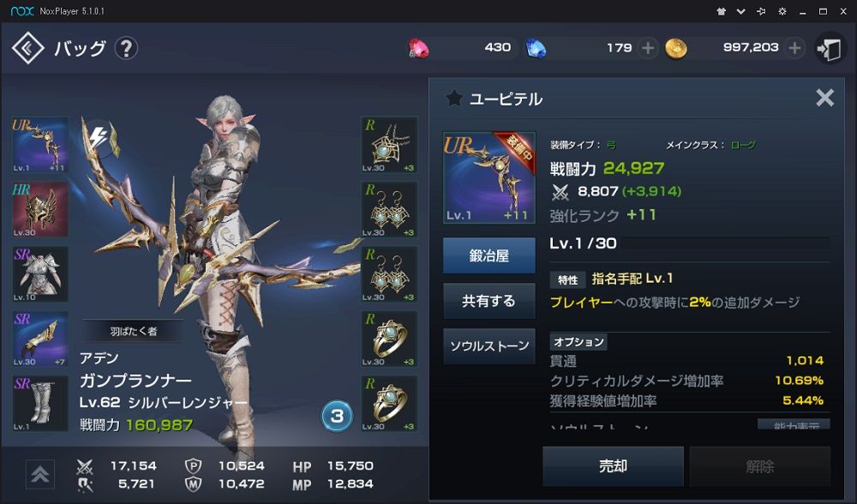Image resolution: width=857 pixels, height=504 pixels.
Task: Select the R necklace accessory slot
Action: (389, 145)
